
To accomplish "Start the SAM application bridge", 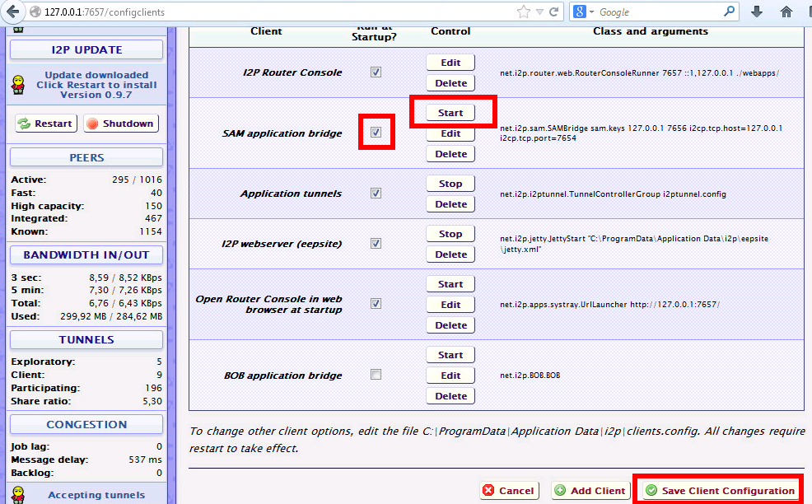I will point(450,113).
